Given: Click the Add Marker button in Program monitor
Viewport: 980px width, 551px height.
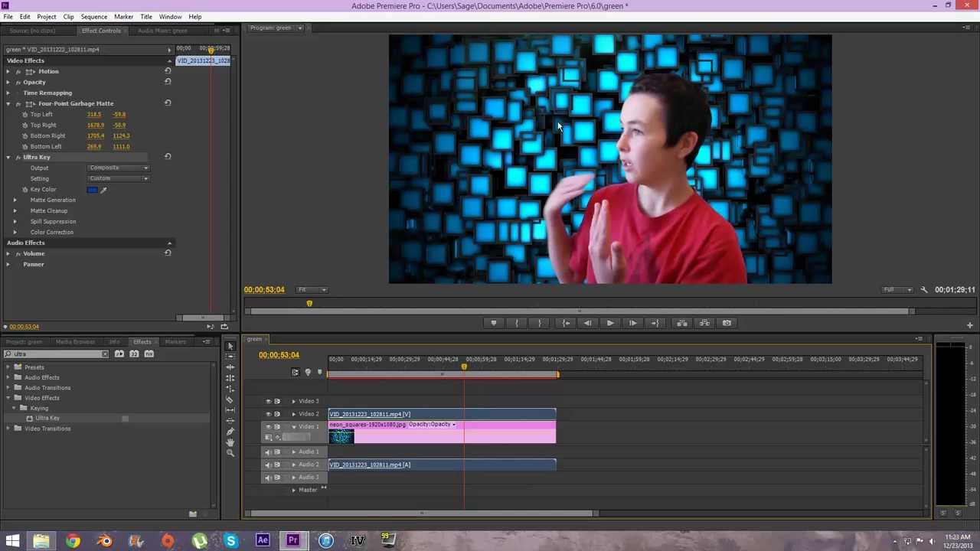Looking at the screenshot, I should tap(494, 323).
